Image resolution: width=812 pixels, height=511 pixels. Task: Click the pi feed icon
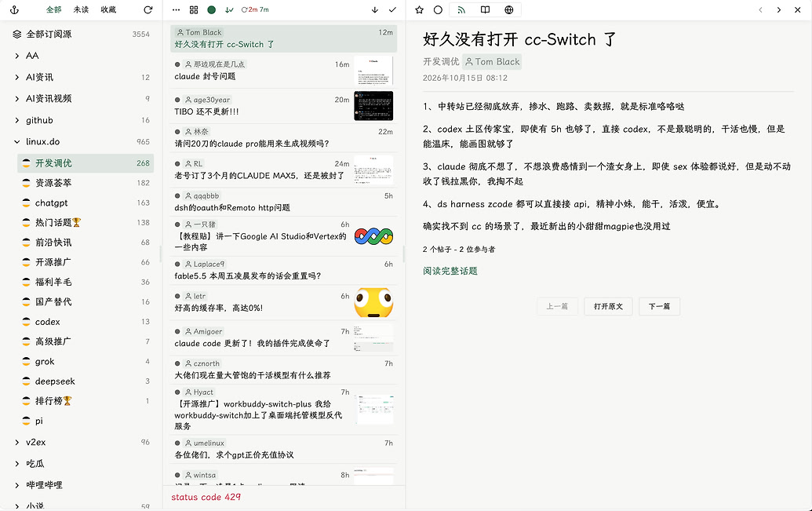point(26,421)
